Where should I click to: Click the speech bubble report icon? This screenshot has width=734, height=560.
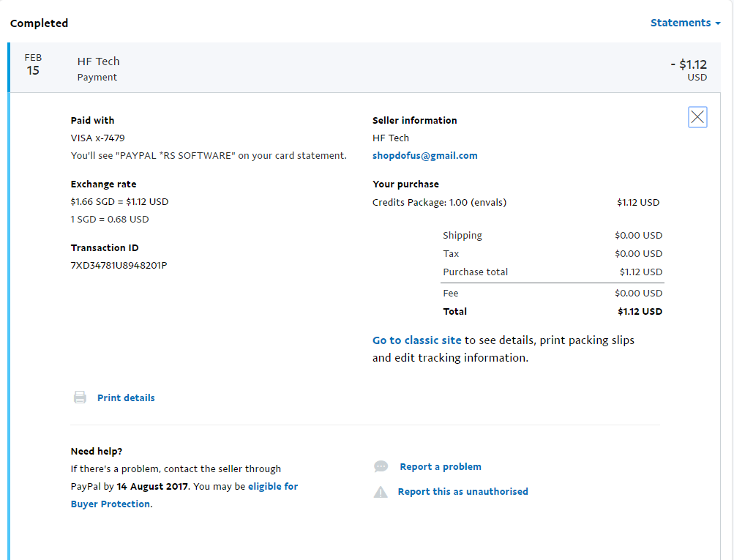point(381,467)
